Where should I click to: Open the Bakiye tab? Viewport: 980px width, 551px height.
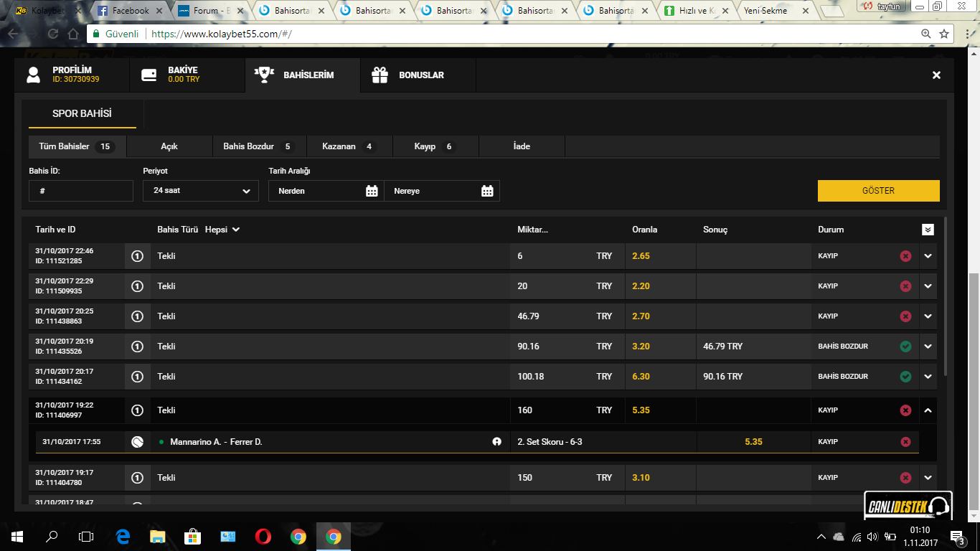pyautogui.click(x=187, y=75)
